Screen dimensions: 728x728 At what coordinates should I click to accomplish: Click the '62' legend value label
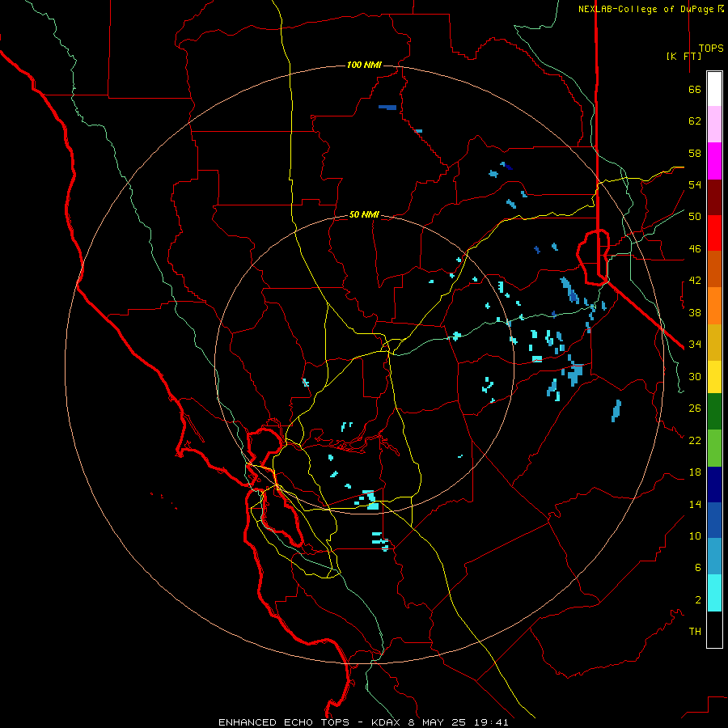tap(695, 121)
